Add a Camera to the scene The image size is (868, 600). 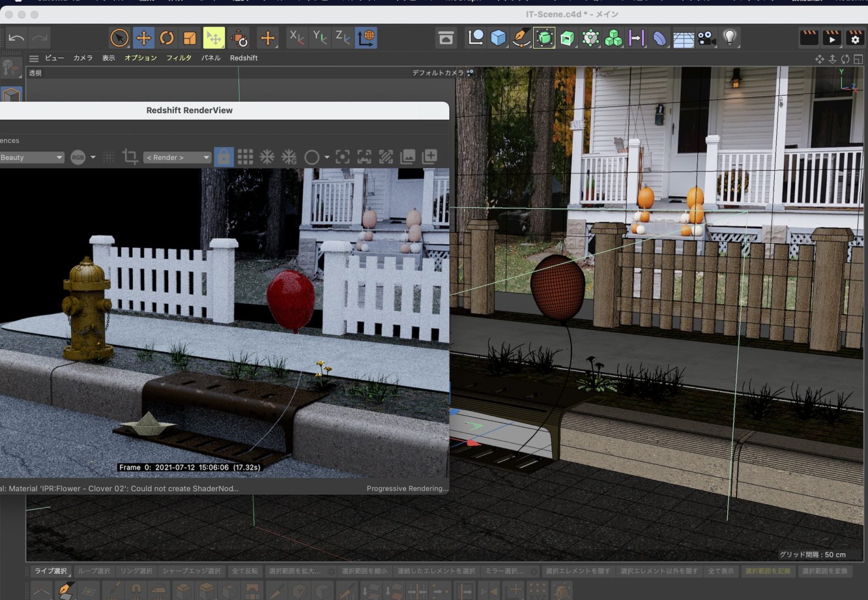pos(706,37)
